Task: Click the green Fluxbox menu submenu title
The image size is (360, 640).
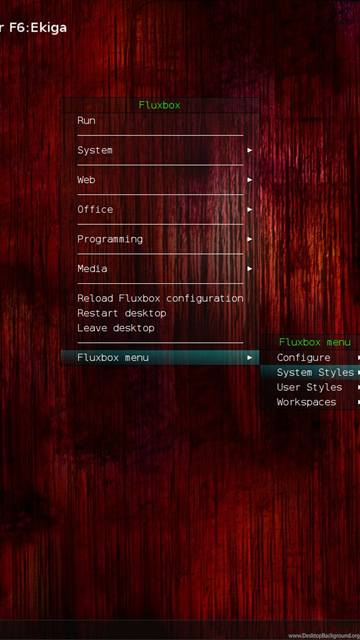Action: pyautogui.click(x=314, y=342)
